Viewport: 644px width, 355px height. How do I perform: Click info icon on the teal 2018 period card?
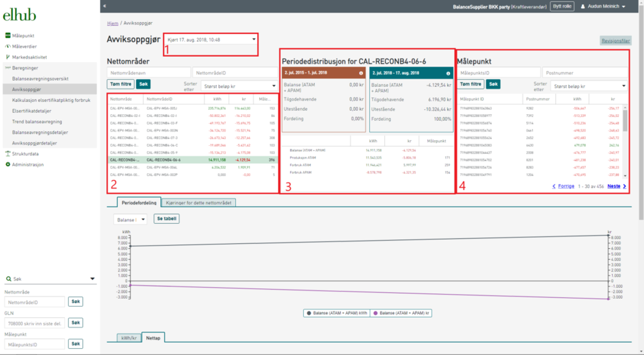coord(448,73)
